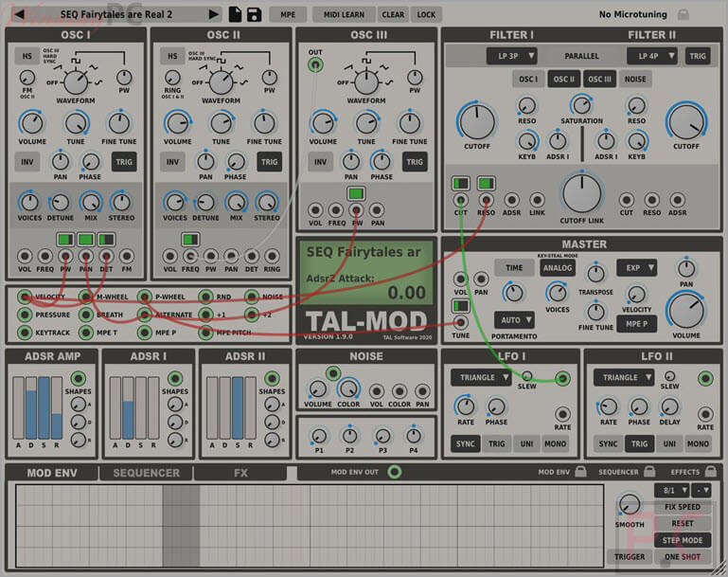
Task: Click the Master TUNE input jack
Action: [x=460, y=322]
